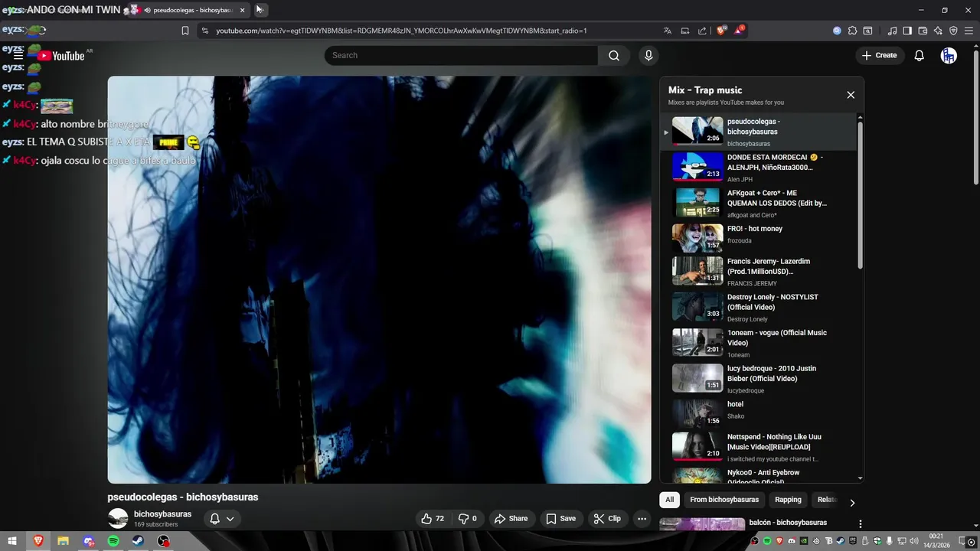This screenshot has width=980, height=551.
Task: Open the Brave VPN shield icon
Action: (x=953, y=31)
